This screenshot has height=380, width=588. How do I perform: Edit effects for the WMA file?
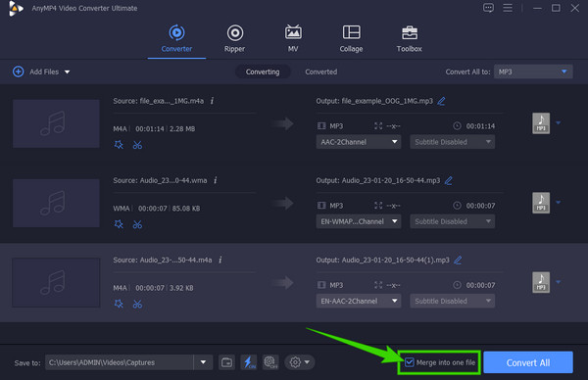119,224
